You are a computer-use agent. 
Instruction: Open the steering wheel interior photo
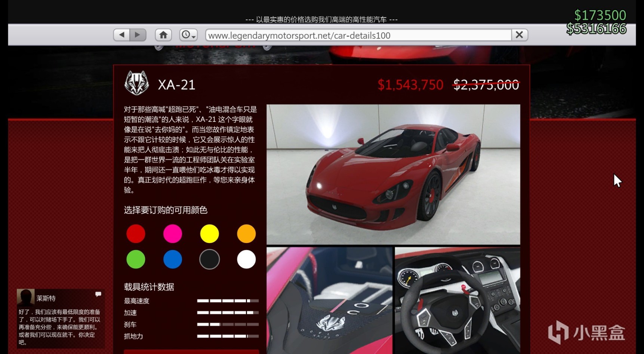tap(457, 301)
